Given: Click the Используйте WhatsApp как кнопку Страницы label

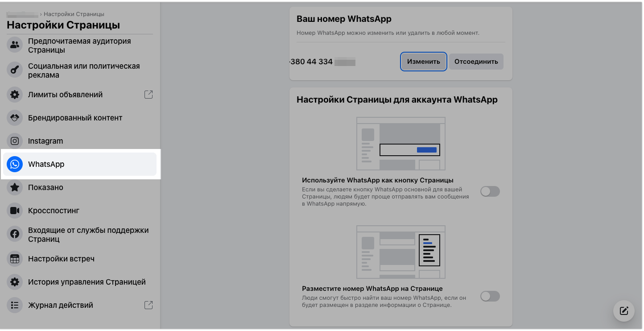Looking at the screenshot, I should (x=378, y=180).
